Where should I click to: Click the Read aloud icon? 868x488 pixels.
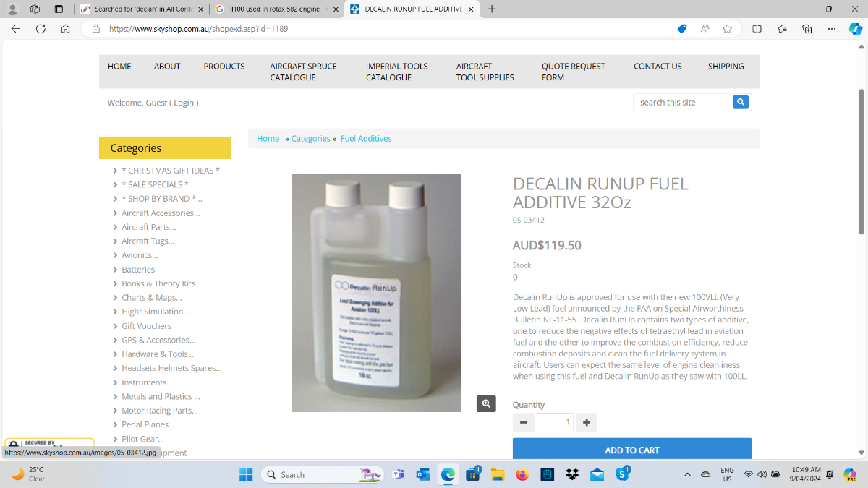705,29
